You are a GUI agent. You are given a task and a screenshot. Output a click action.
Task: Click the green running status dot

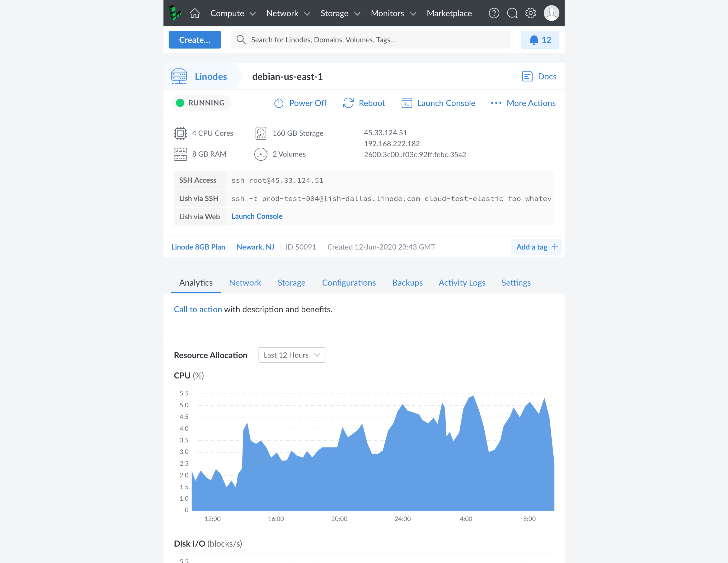[180, 103]
